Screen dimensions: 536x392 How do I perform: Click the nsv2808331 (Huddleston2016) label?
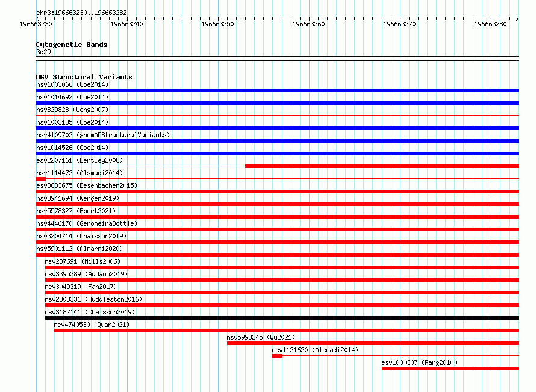93,299
